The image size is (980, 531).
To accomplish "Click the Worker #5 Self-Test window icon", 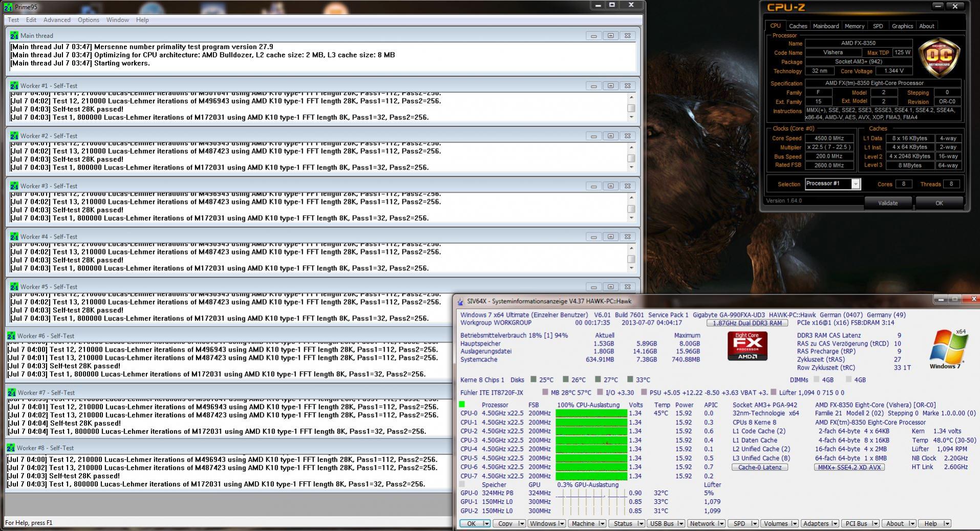I will point(14,287).
